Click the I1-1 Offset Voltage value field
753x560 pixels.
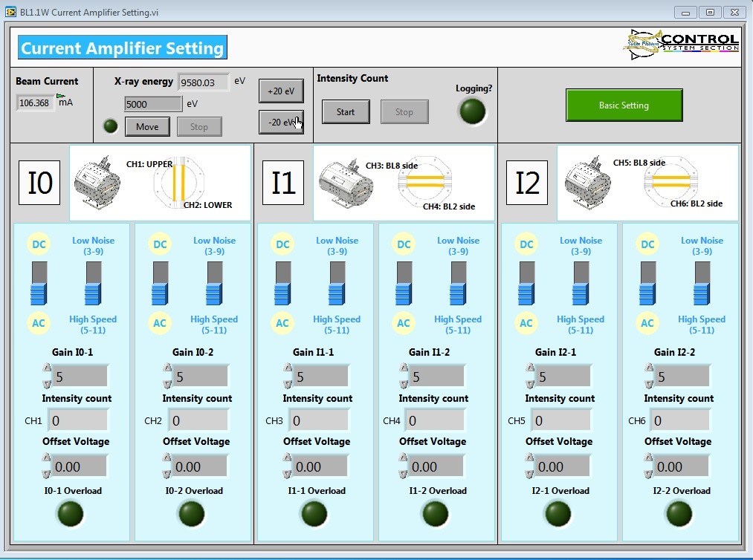pyautogui.click(x=320, y=466)
